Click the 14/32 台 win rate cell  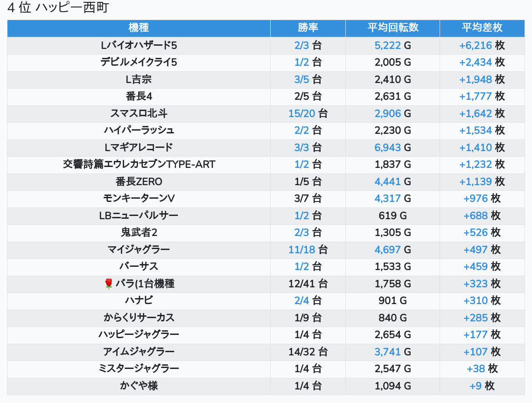(308, 352)
